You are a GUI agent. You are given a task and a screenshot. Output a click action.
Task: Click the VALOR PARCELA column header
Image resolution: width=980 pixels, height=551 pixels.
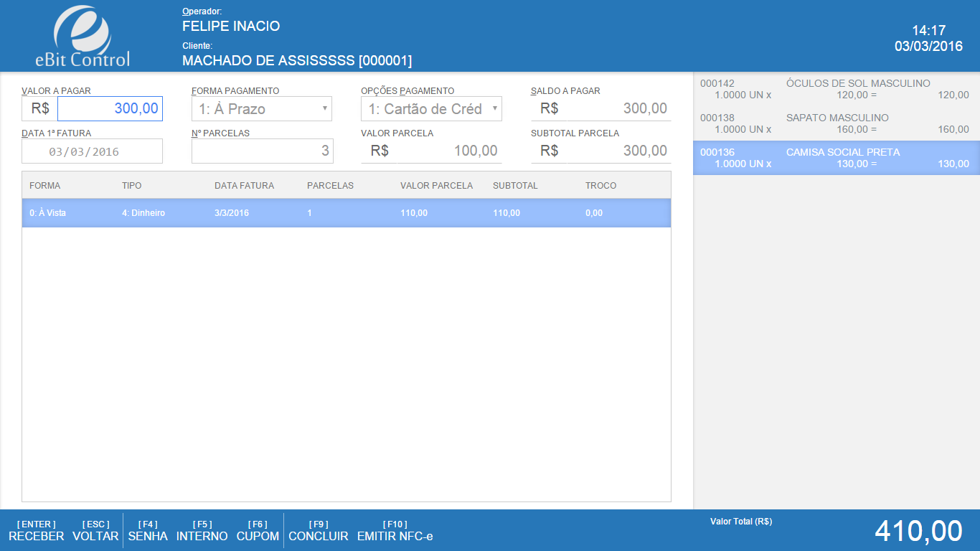436,186
